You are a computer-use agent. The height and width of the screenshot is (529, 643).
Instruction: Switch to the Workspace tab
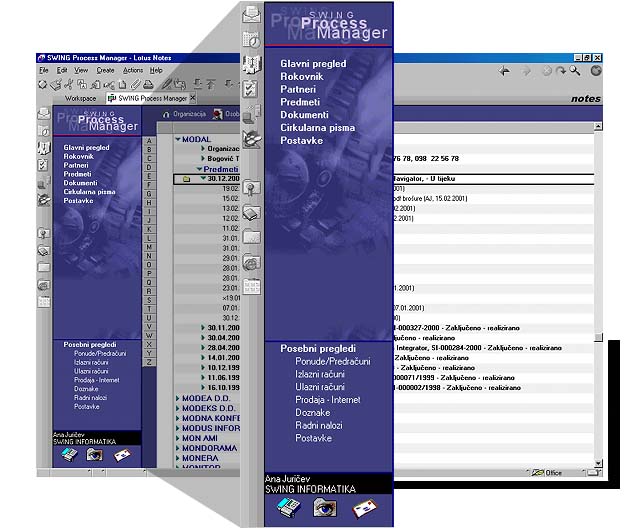pyautogui.click(x=80, y=98)
